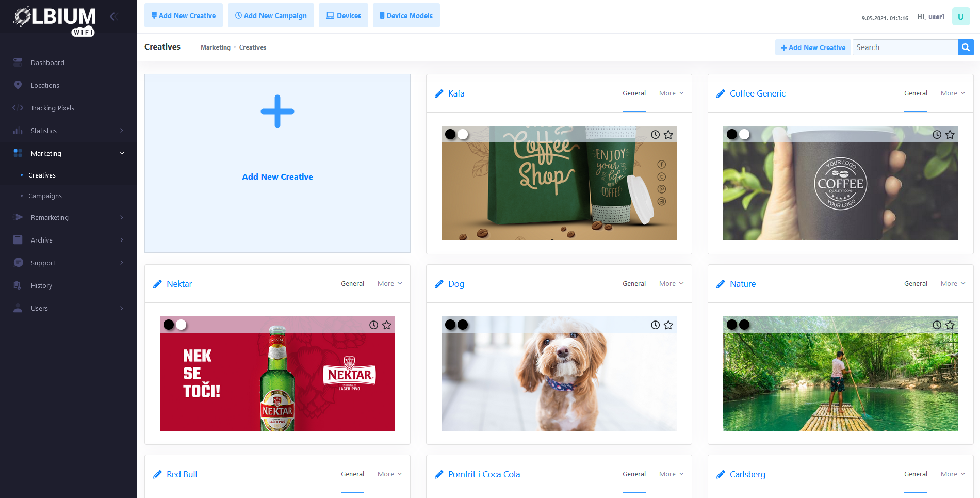Toggle the white status dot on Kafa
The width and height of the screenshot is (980, 498).
pyautogui.click(x=463, y=134)
